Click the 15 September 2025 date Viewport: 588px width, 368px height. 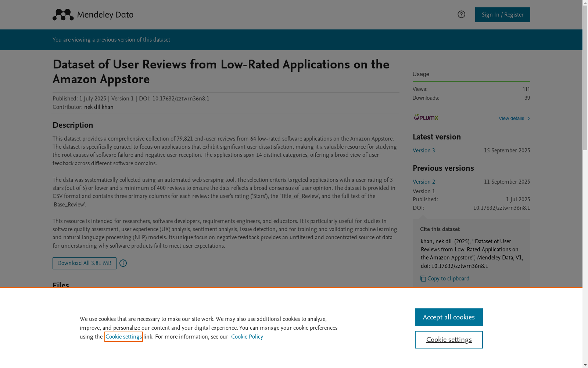507,151
